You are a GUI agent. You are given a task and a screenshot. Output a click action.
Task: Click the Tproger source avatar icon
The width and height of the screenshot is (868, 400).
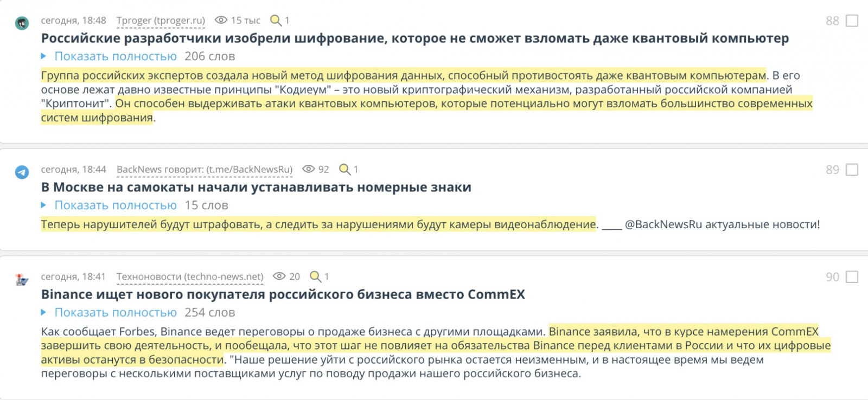tap(22, 23)
